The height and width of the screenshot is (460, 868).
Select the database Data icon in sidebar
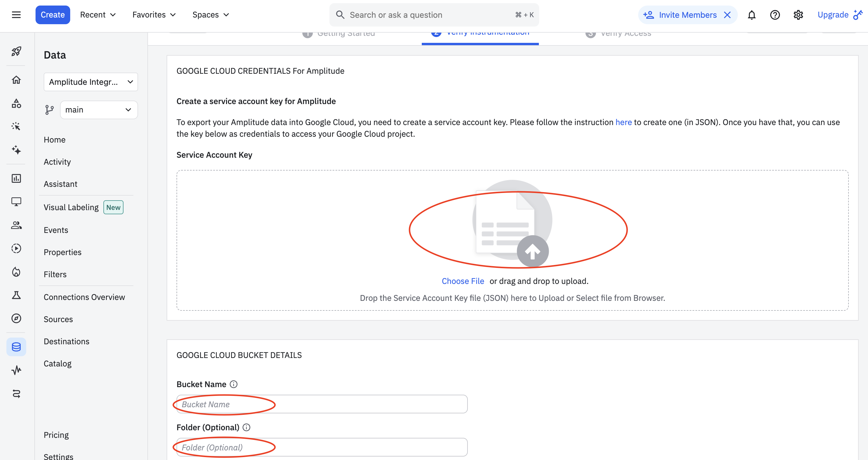click(16, 347)
